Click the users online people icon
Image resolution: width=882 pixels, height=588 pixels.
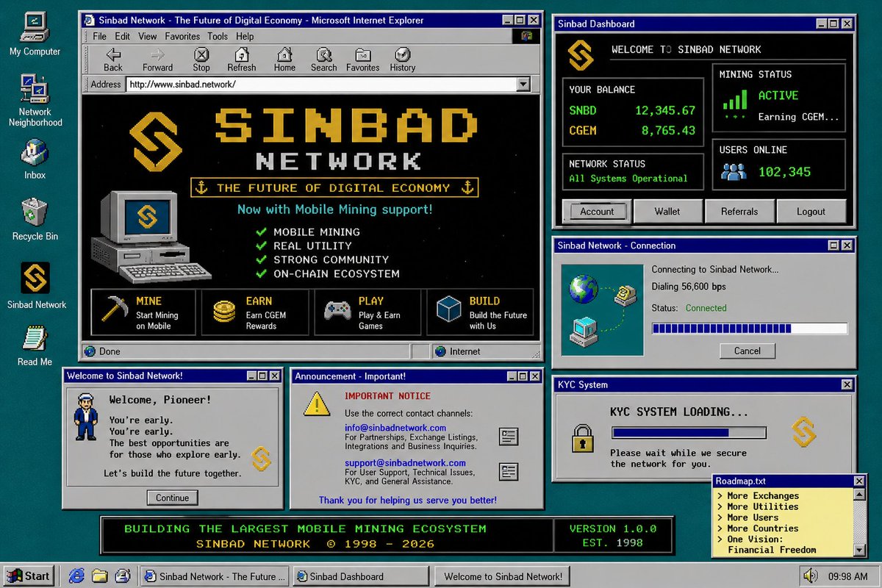tap(734, 172)
